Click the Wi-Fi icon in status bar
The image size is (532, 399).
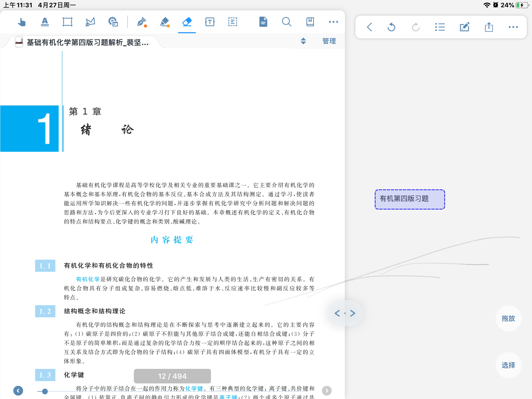tap(487, 5)
